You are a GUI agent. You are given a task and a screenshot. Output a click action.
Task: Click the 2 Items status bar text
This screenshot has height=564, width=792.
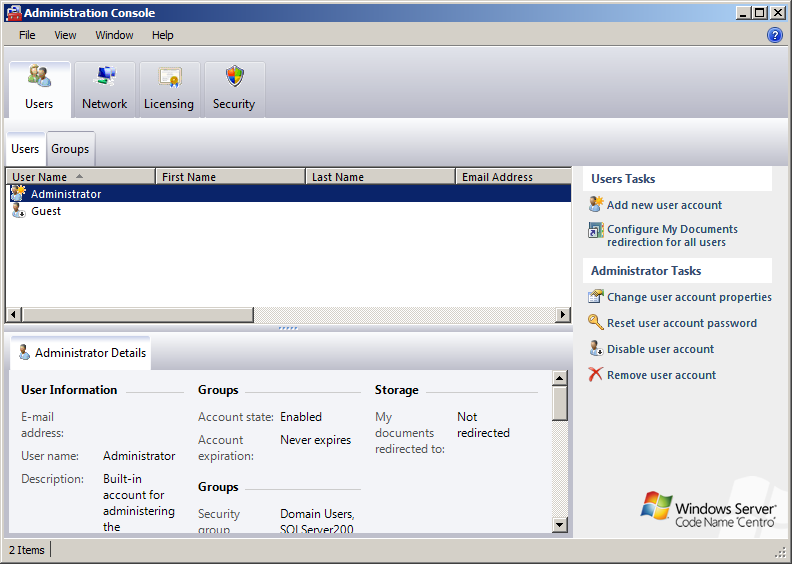27,550
